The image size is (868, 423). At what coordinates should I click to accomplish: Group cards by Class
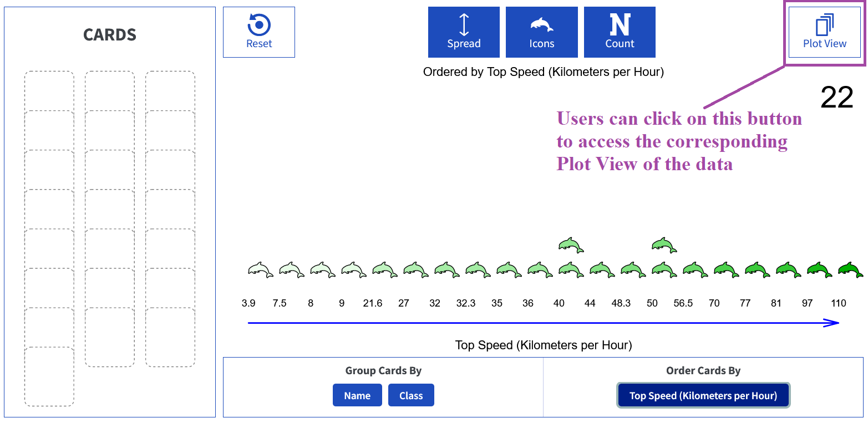(x=411, y=395)
